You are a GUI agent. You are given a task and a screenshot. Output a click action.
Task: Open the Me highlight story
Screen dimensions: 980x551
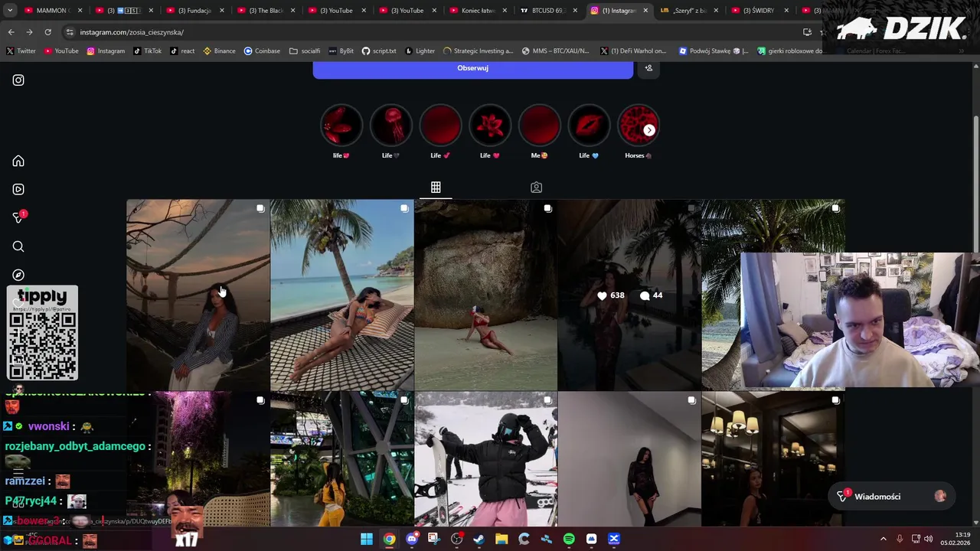[540, 132]
